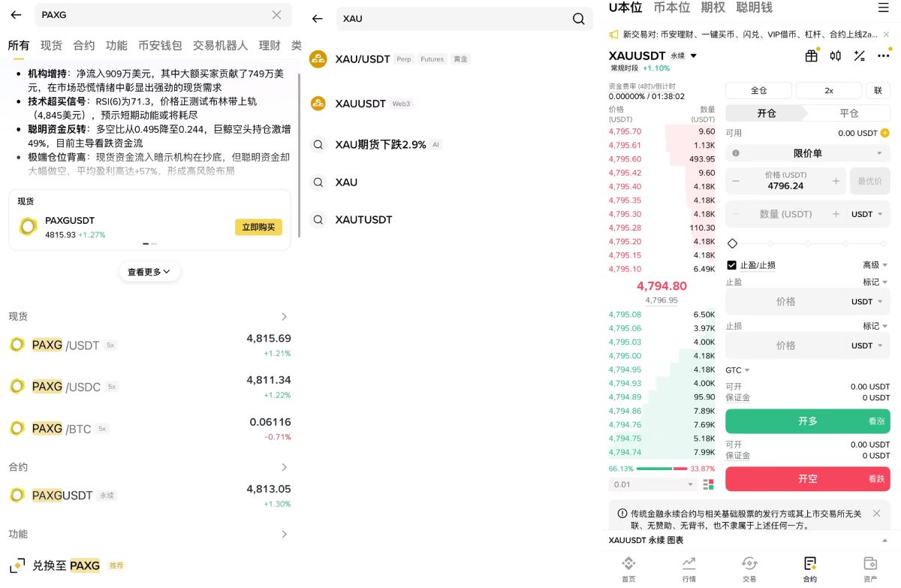Open the hamburger menu at top right
Viewport: 901px width, 588px height.
884,8
